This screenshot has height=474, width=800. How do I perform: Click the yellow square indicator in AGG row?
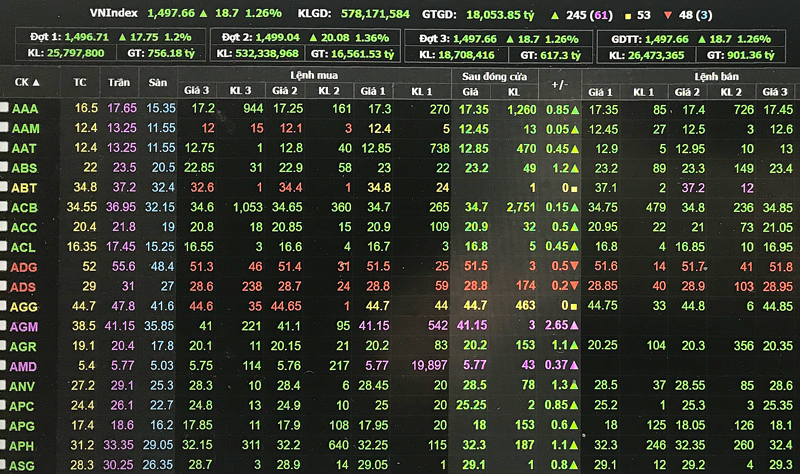point(574,307)
